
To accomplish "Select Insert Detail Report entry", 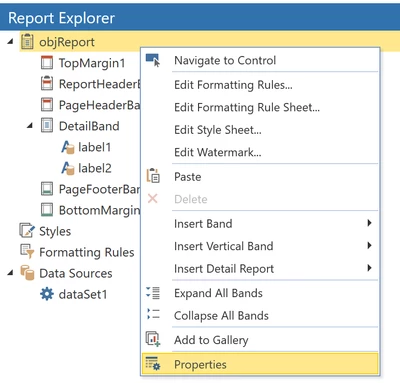I will tap(260, 268).
